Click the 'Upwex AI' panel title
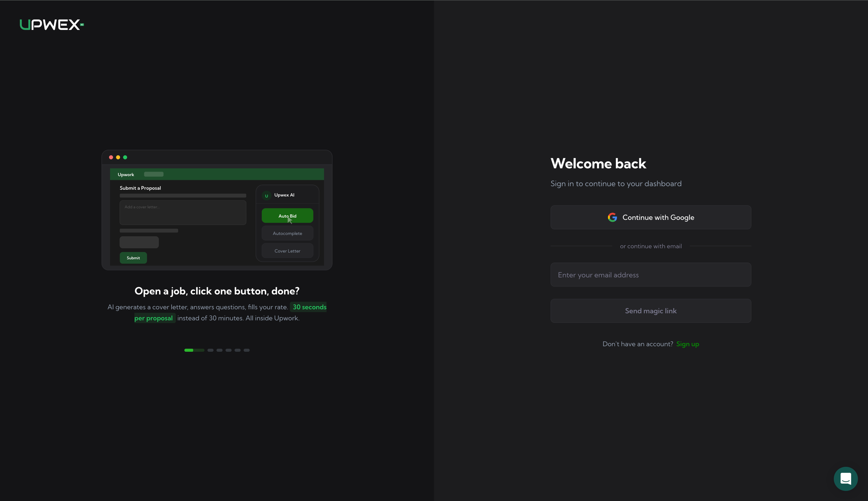The image size is (868, 501). 284,195
